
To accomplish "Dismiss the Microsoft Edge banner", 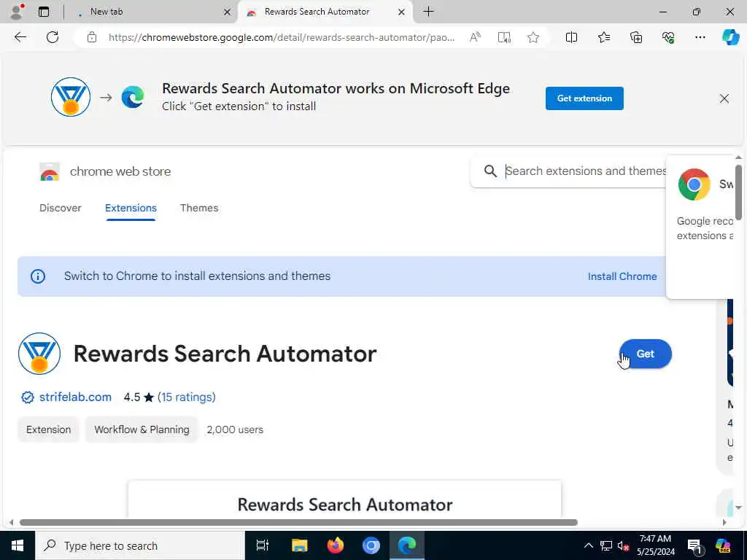I will point(724,98).
